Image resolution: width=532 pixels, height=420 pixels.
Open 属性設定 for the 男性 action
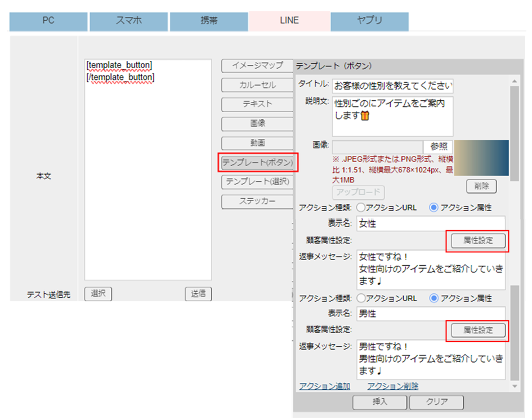tap(477, 330)
